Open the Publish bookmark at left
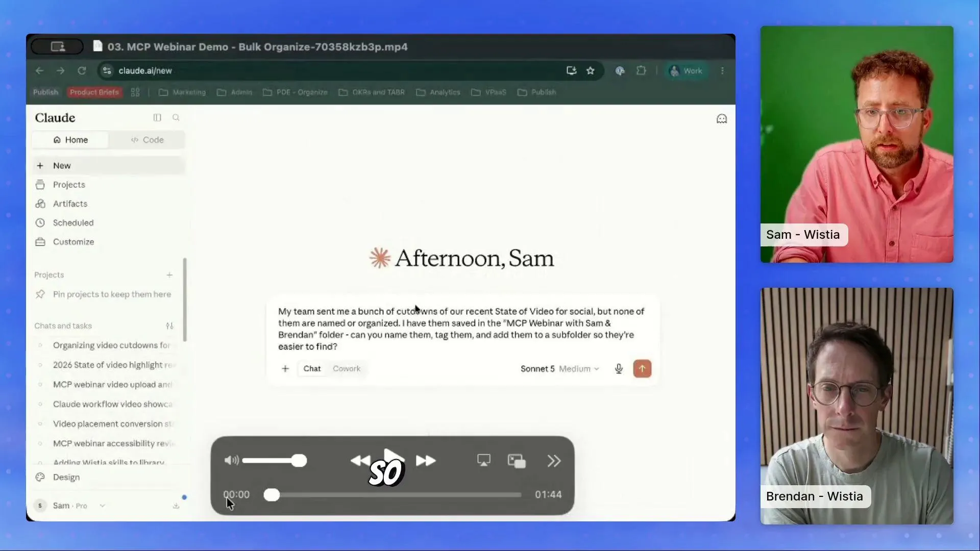The width and height of the screenshot is (980, 551). point(45,92)
